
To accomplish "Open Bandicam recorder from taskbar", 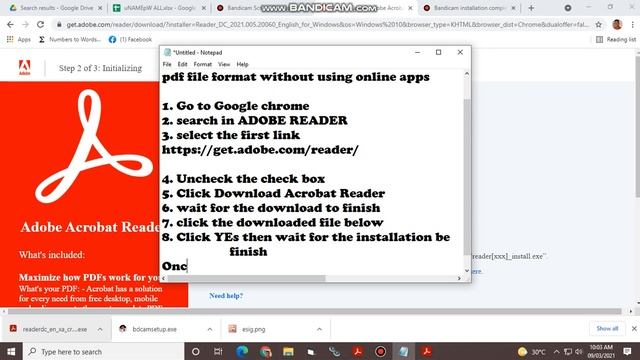I will pos(380,351).
